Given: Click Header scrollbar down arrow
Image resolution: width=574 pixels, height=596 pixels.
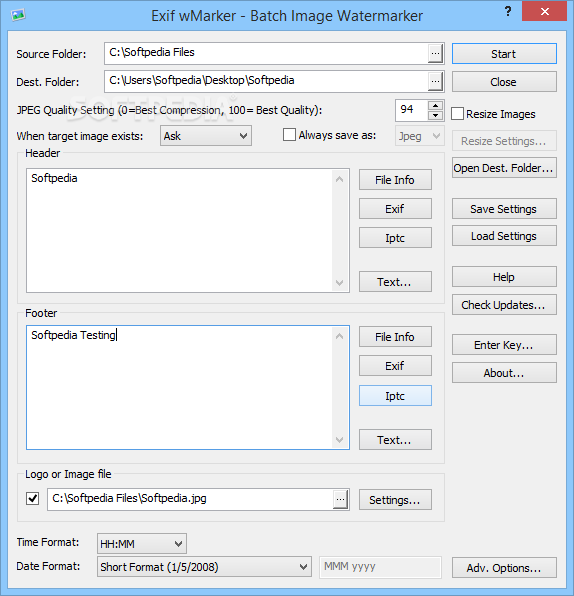Looking at the screenshot, I should pos(340,282).
